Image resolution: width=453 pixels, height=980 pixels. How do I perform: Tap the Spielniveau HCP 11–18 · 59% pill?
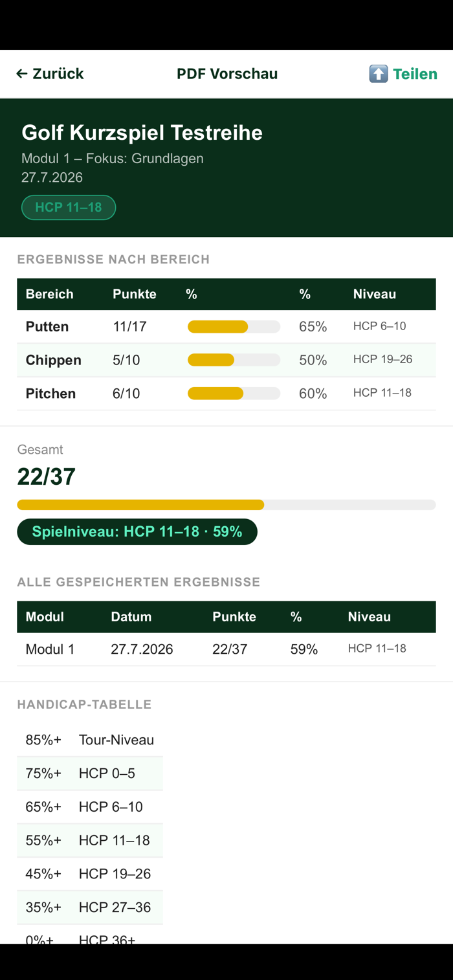pyautogui.click(x=137, y=531)
